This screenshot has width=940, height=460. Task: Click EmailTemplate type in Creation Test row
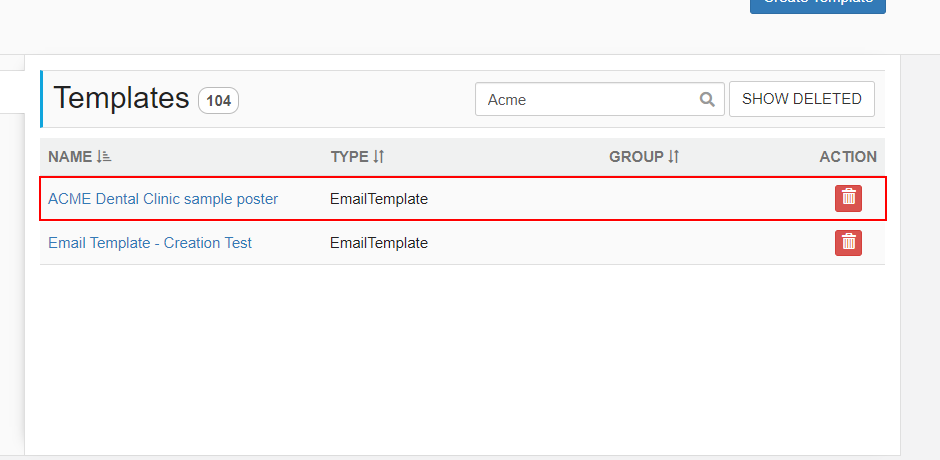click(x=379, y=243)
